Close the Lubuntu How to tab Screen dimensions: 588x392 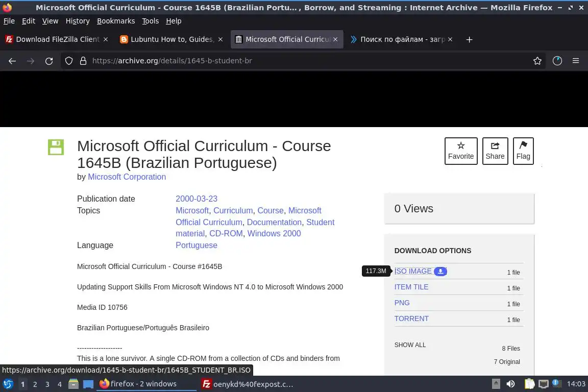[x=220, y=39]
